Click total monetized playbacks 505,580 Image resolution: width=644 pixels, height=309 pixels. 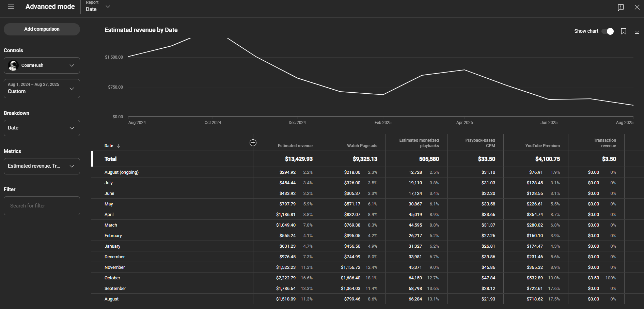[x=429, y=159]
